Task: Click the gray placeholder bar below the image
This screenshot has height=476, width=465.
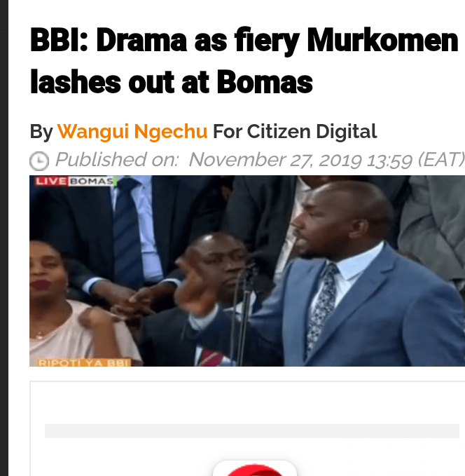Action: click(x=252, y=431)
